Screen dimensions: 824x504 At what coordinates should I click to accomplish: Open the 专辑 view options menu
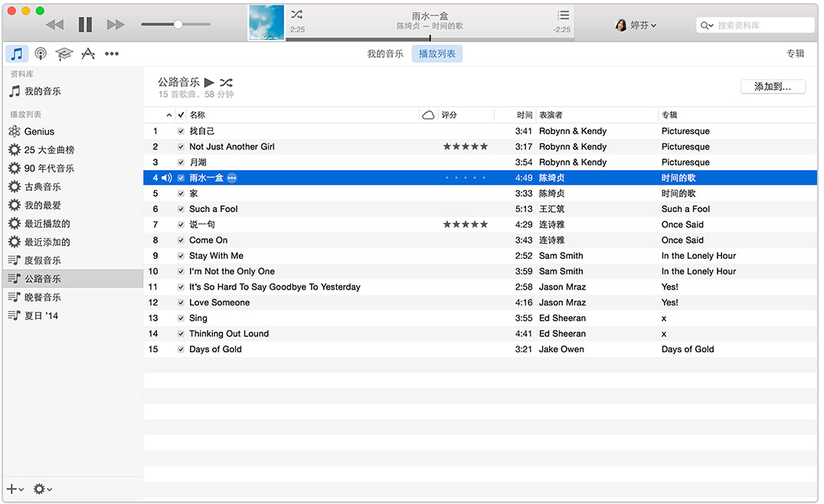(795, 54)
